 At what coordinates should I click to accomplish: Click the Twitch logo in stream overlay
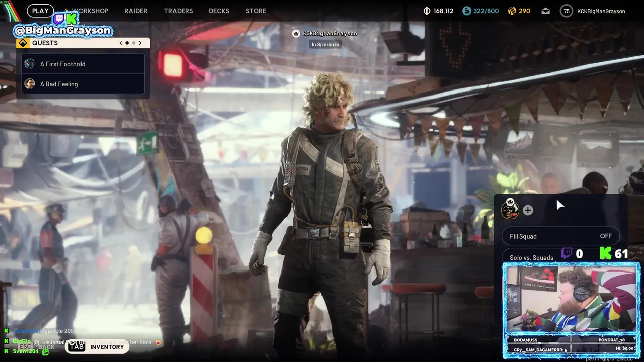[x=59, y=19]
